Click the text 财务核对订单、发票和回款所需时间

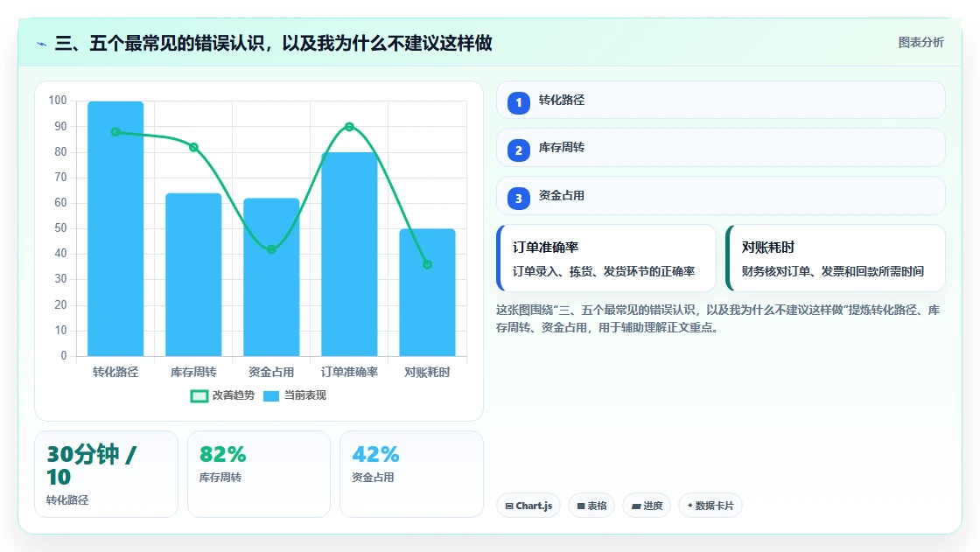click(x=832, y=271)
